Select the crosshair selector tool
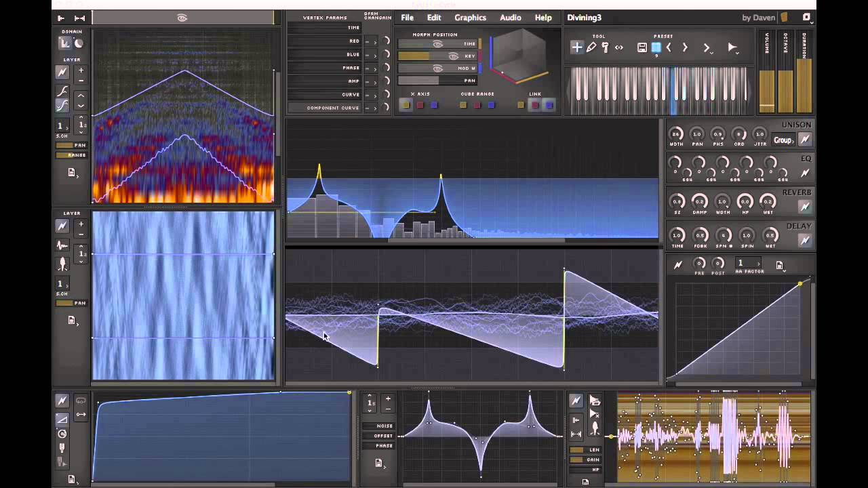 577,47
